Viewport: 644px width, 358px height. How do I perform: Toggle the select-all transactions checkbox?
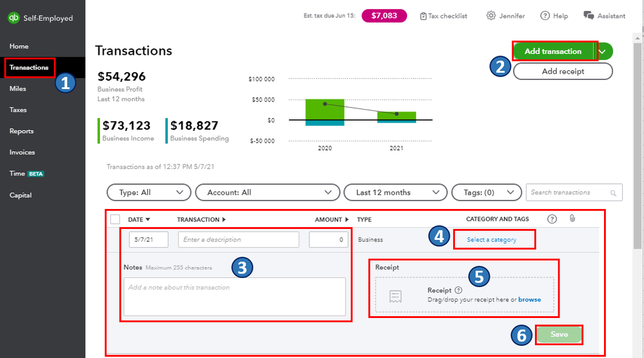pyautogui.click(x=116, y=219)
